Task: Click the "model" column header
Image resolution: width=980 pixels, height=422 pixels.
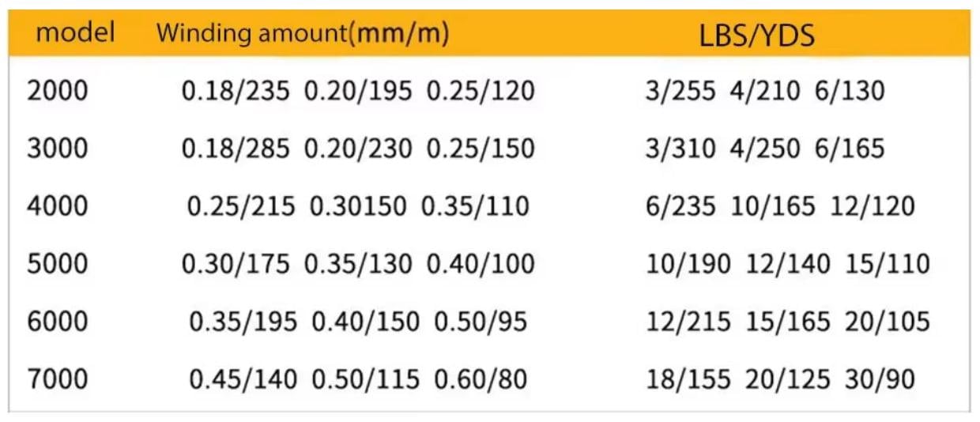Action: 76,33
